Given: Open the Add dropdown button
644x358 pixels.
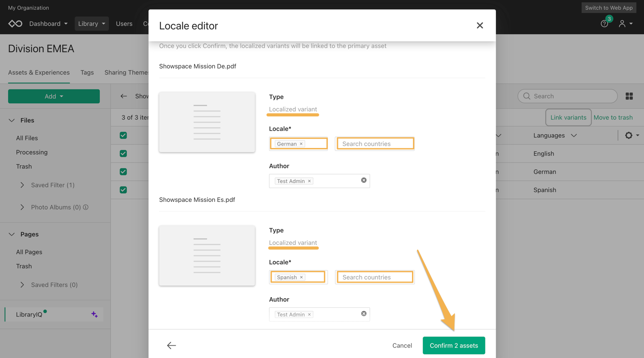Looking at the screenshot, I should point(54,96).
